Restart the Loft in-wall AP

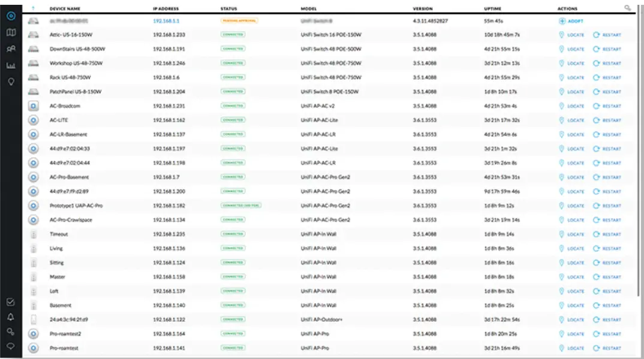(x=607, y=291)
